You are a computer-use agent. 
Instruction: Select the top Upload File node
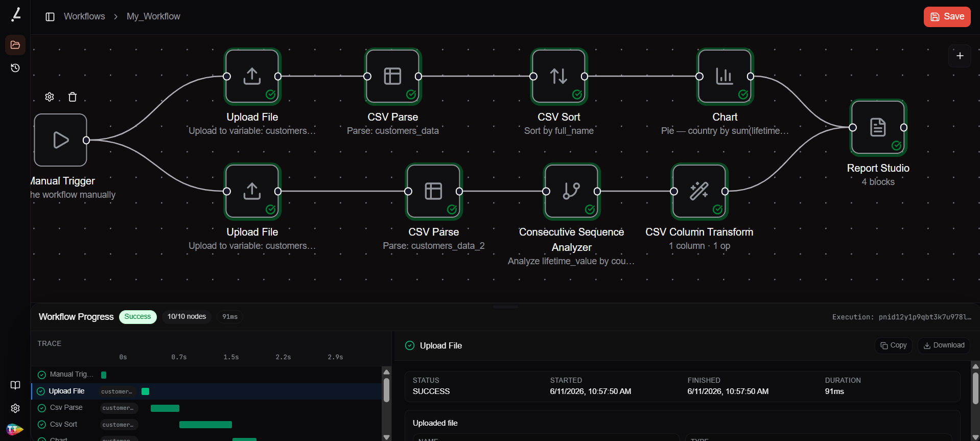pos(252,76)
